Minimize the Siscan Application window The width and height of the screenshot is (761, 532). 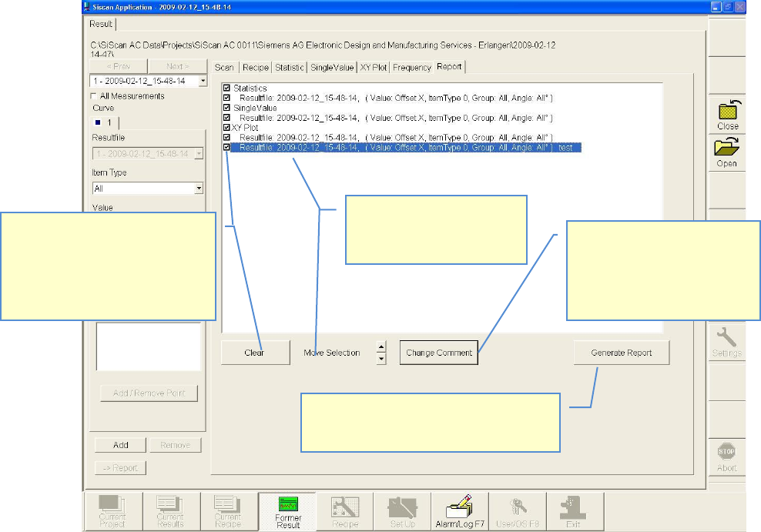click(716, 7)
